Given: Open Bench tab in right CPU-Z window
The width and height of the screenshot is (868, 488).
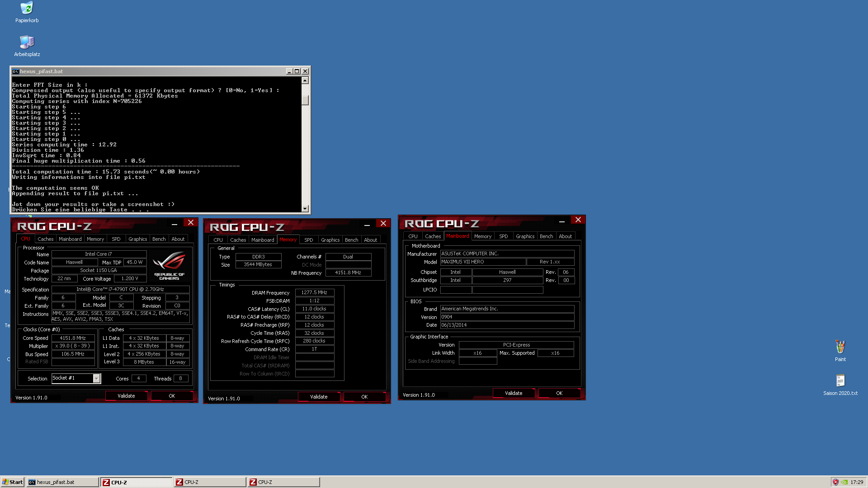Looking at the screenshot, I should (x=546, y=236).
